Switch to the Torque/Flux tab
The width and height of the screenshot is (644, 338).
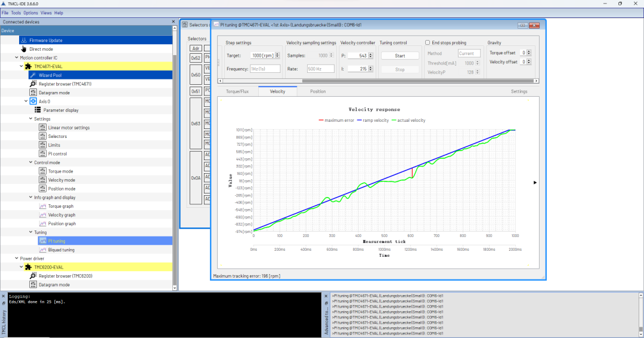[x=237, y=91]
